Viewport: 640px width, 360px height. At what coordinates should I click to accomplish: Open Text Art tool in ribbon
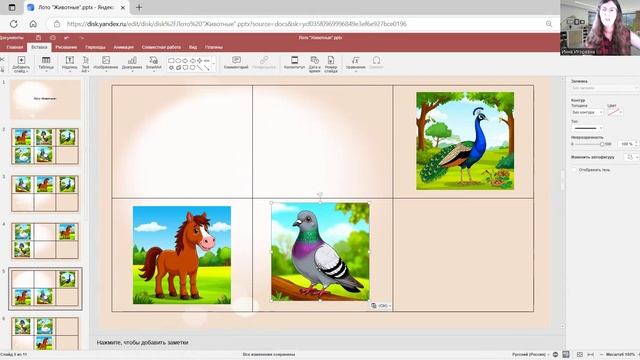point(86,60)
